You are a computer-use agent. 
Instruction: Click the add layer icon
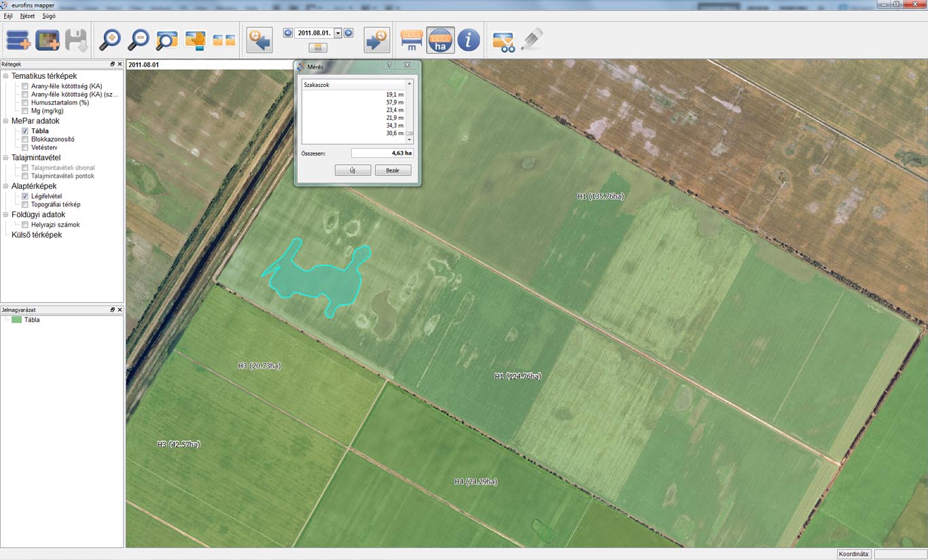[18, 41]
